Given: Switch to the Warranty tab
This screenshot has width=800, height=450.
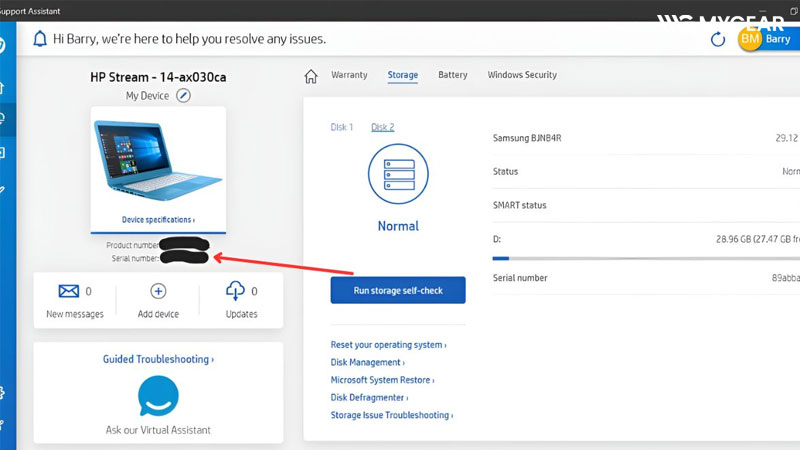Looking at the screenshot, I should point(349,75).
